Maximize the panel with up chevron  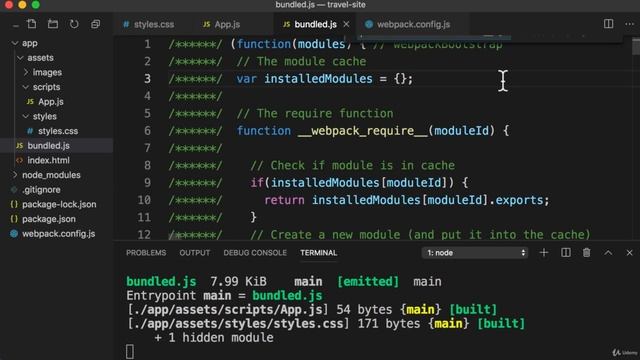[x=608, y=253]
